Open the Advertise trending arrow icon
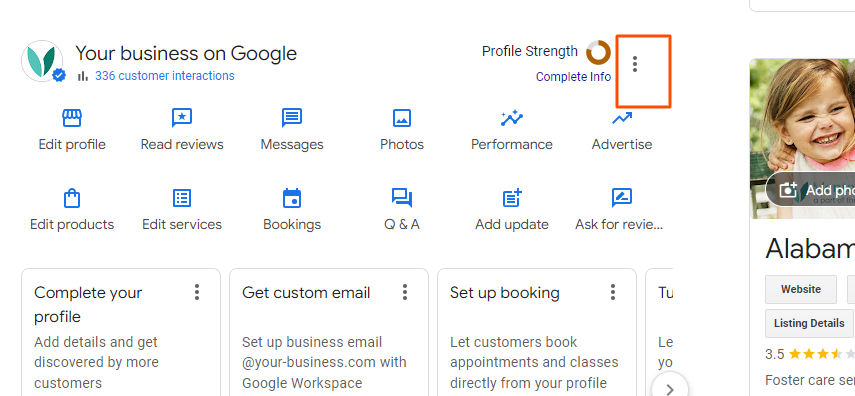The image size is (855, 396). pos(622,118)
